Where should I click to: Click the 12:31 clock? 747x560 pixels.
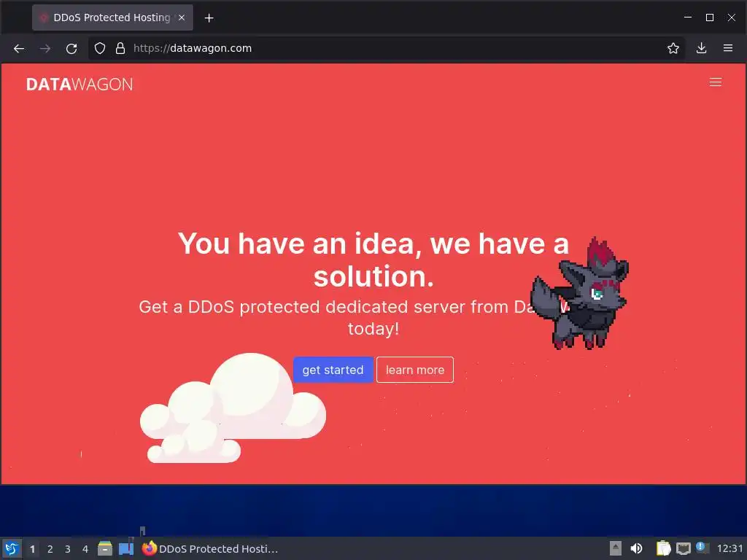[x=729, y=548]
